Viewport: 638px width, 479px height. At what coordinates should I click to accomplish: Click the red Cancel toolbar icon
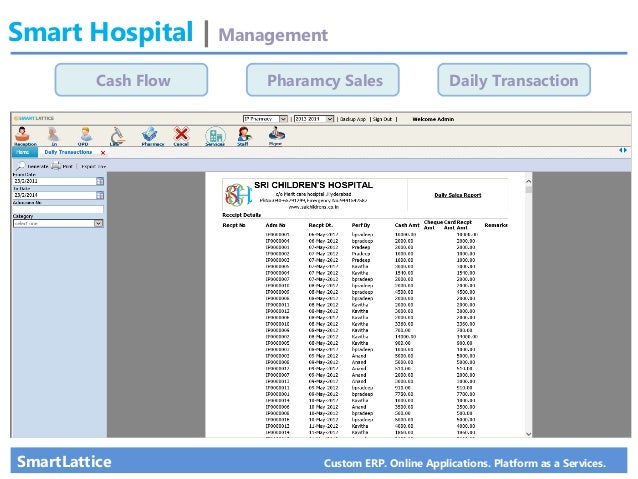click(181, 135)
